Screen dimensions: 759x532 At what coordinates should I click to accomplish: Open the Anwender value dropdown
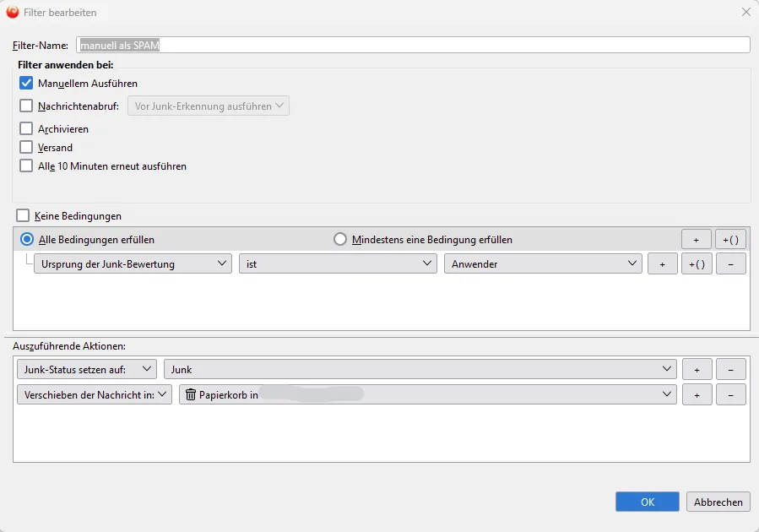(x=543, y=263)
